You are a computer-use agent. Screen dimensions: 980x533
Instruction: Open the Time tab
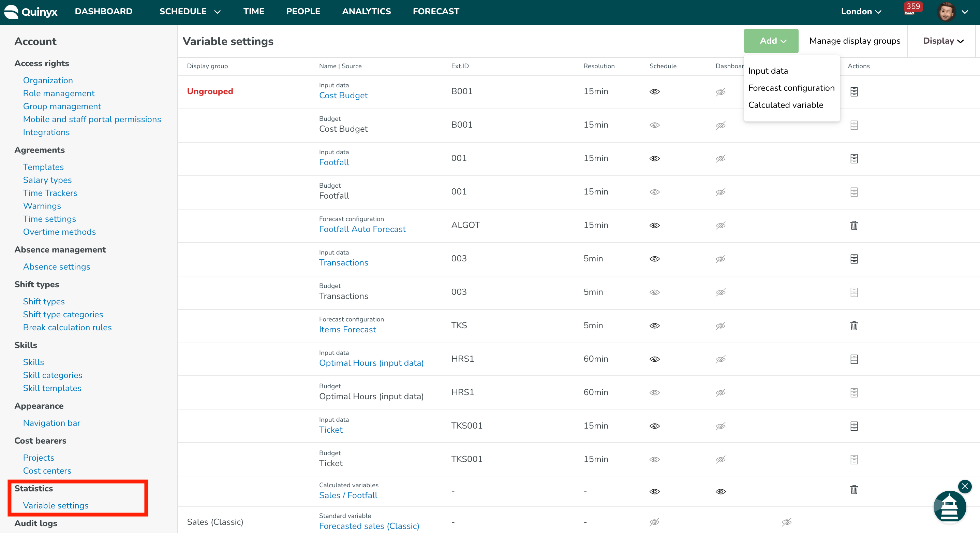point(254,11)
